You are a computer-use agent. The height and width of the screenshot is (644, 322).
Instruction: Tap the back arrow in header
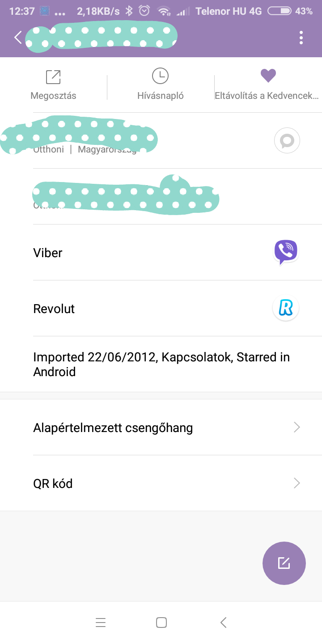coord(18,38)
